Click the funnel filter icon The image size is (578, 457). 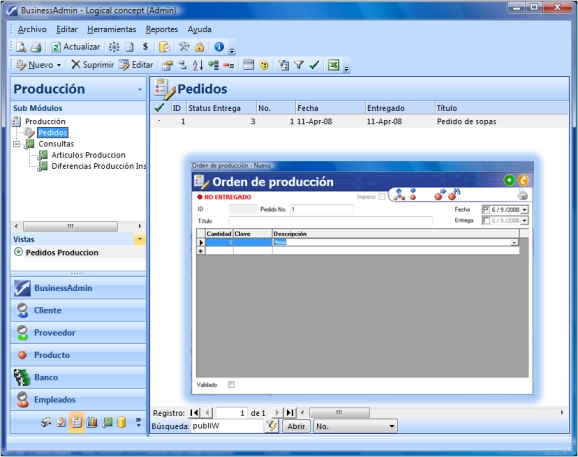[299, 65]
